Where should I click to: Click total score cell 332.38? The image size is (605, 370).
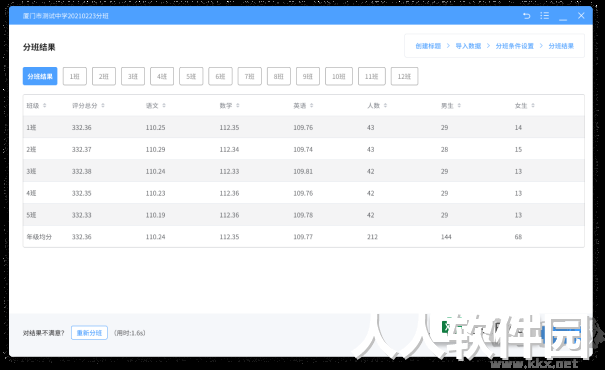tap(81, 171)
